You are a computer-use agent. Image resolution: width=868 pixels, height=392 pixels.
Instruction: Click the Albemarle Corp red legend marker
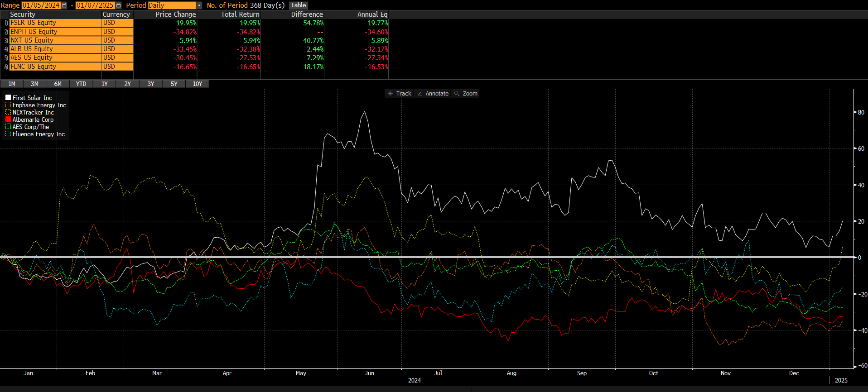pyautogui.click(x=8, y=120)
